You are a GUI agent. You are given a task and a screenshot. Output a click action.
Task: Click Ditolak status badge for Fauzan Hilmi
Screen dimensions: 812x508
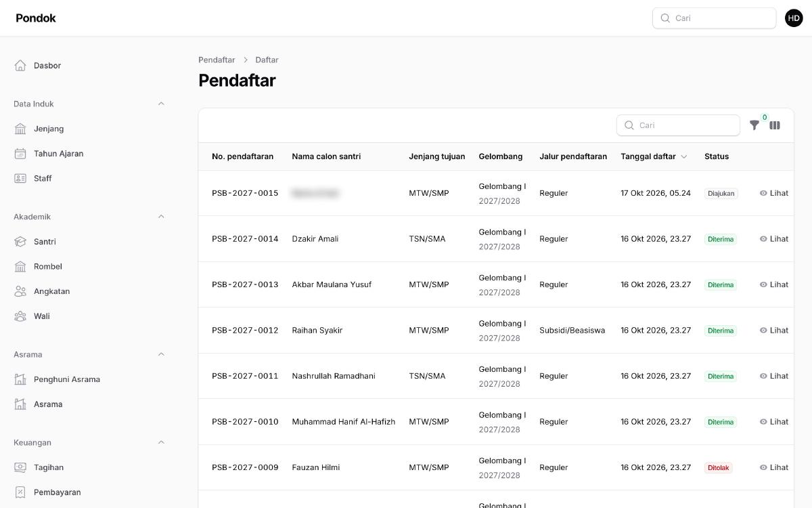point(718,468)
